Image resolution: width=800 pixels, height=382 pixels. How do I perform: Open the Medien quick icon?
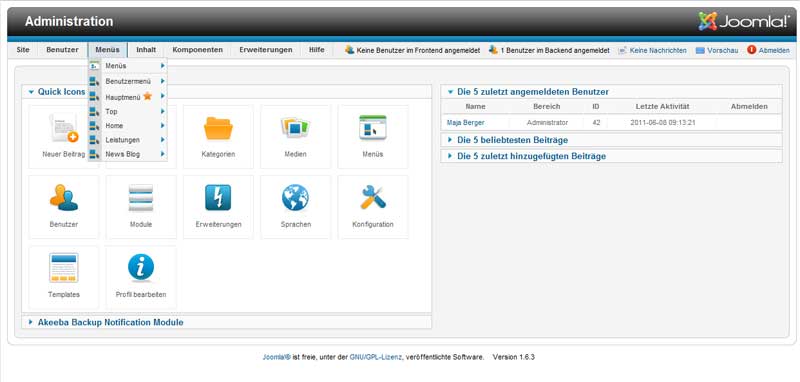[295, 137]
